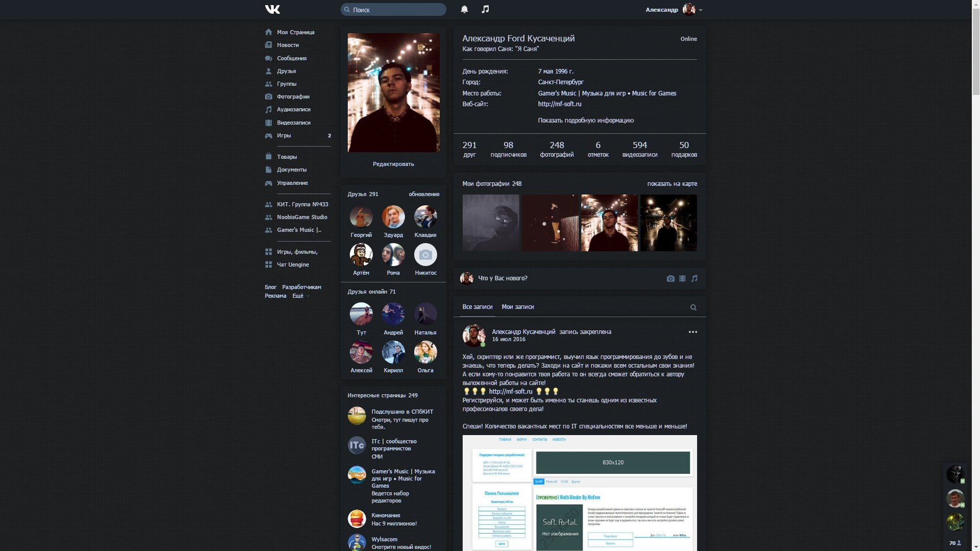Open 'Подслушано в СПбКИТ' page

pyautogui.click(x=402, y=412)
